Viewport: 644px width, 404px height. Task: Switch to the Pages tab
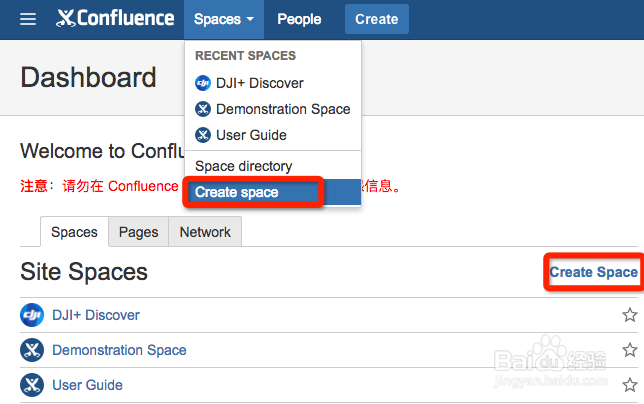(138, 232)
